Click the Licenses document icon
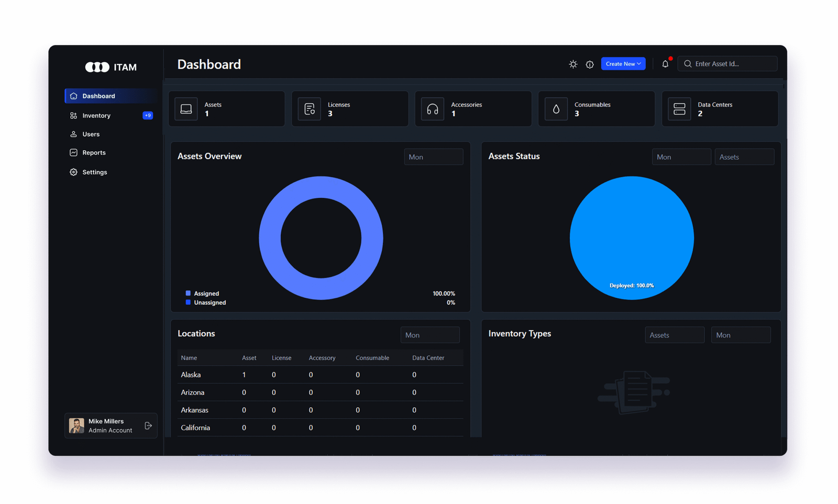The image size is (838, 504). click(310, 109)
